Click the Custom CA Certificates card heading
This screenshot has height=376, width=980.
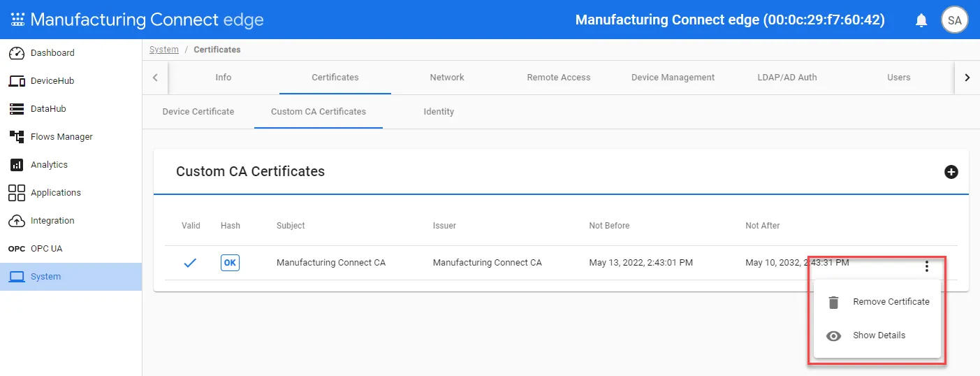pyautogui.click(x=250, y=171)
